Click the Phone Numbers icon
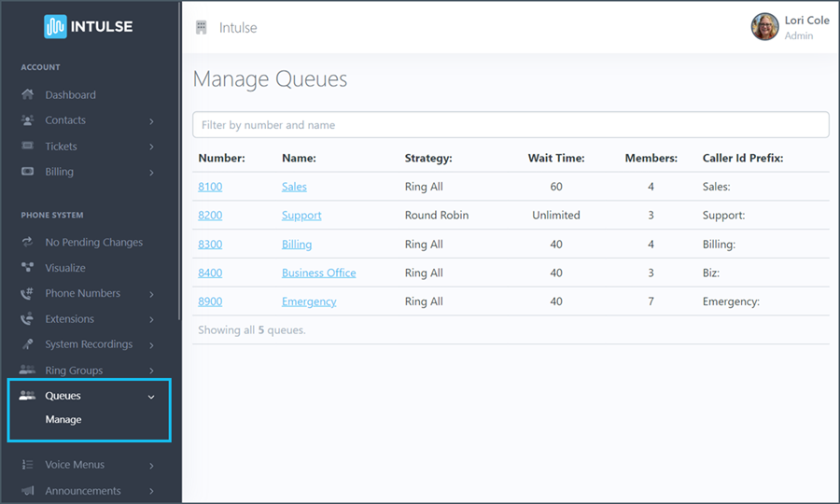The height and width of the screenshot is (504, 840). coord(28,293)
